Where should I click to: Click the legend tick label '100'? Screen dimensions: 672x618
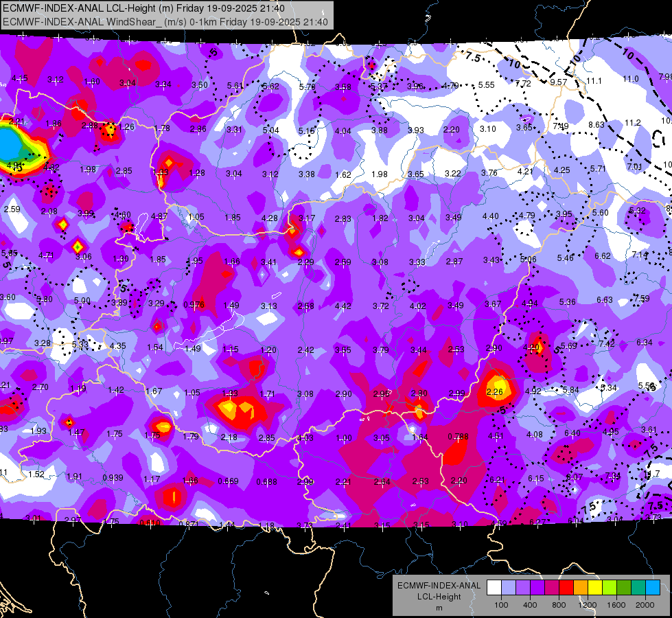[501, 605]
